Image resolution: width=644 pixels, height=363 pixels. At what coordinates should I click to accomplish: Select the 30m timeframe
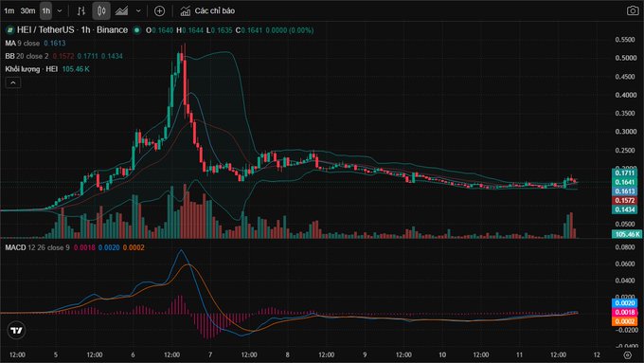point(27,11)
